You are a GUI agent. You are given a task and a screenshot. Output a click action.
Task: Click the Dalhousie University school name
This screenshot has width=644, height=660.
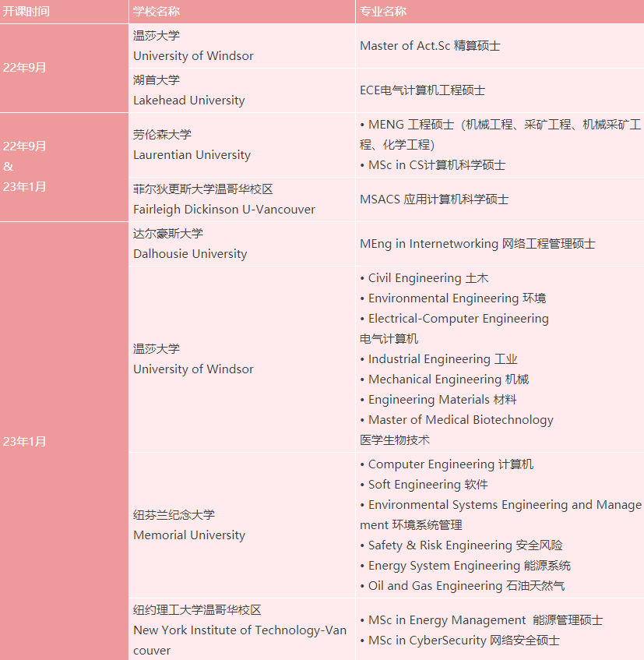tap(190, 254)
